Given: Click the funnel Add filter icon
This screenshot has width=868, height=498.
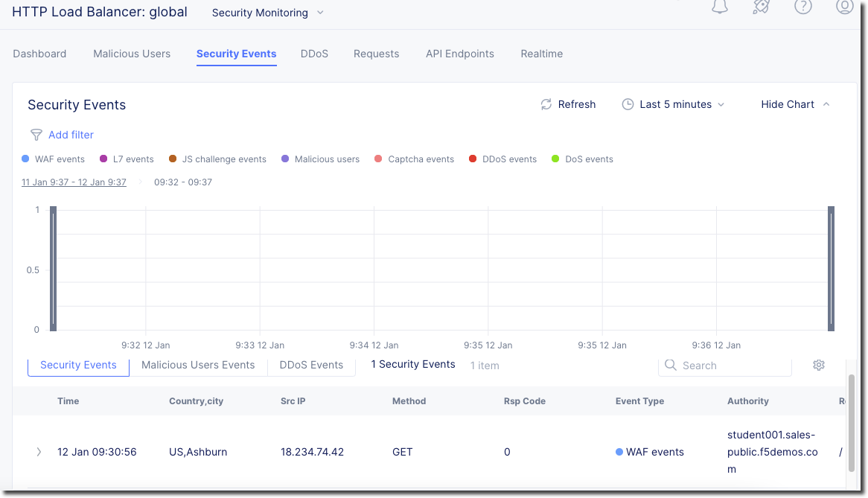Looking at the screenshot, I should coord(36,135).
